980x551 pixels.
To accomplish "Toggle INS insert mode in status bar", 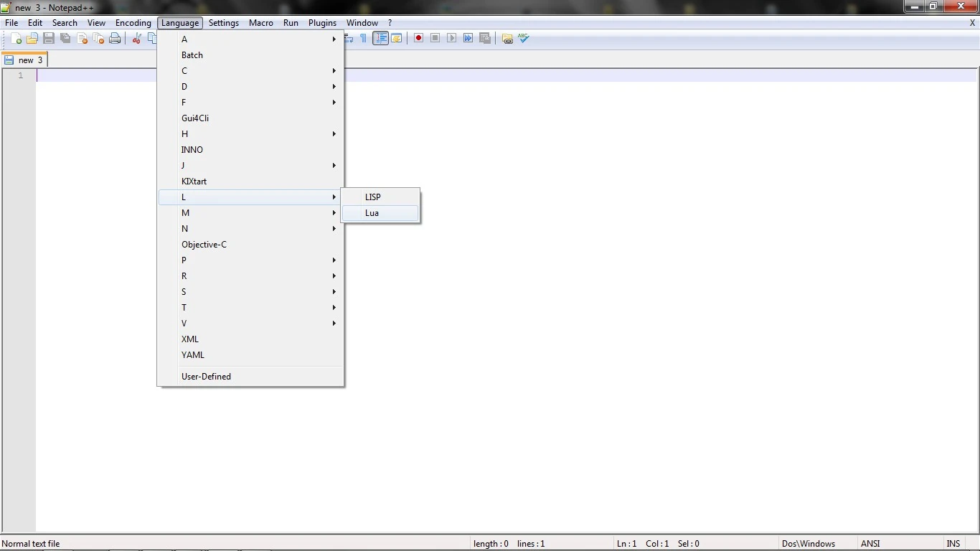I will pyautogui.click(x=953, y=544).
